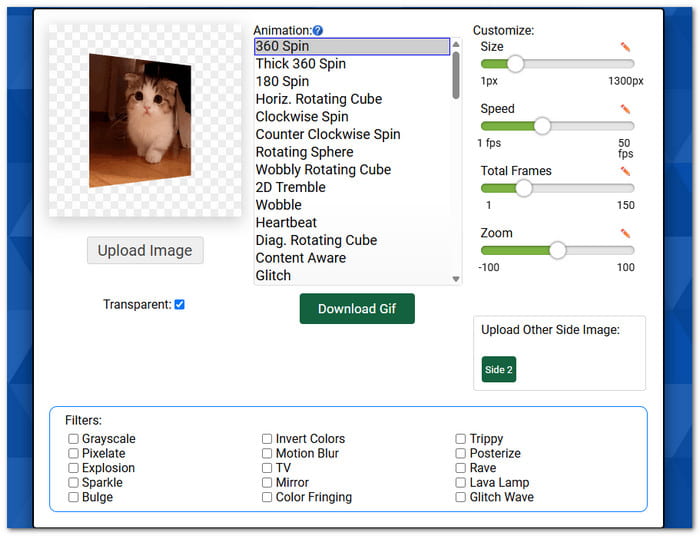
Task: Adjust the Speed slider handle
Action: coord(542,126)
